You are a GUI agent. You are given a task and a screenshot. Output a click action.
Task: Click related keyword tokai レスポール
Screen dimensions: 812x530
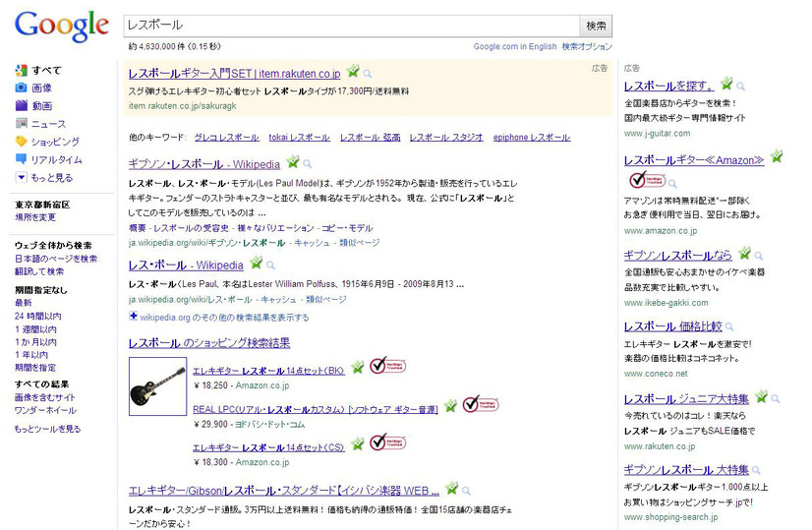pos(299,138)
